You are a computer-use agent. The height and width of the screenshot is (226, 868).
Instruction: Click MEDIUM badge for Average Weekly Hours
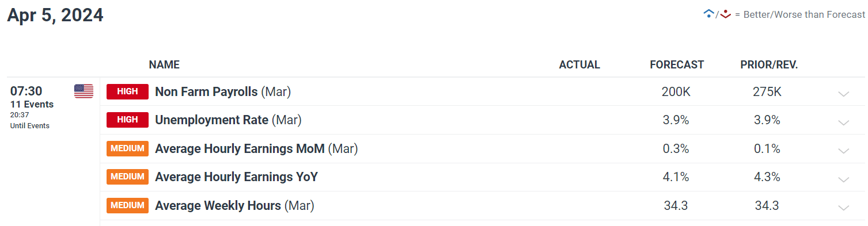[128, 206]
